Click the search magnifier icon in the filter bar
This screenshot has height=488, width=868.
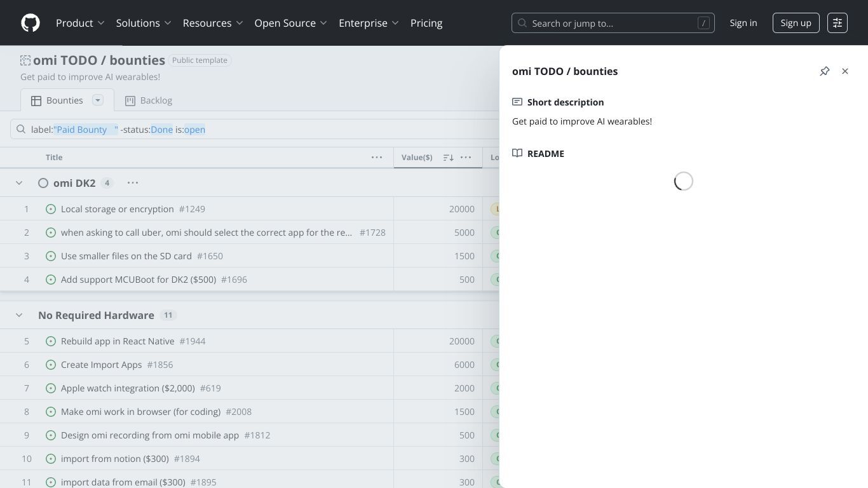[21, 130]
